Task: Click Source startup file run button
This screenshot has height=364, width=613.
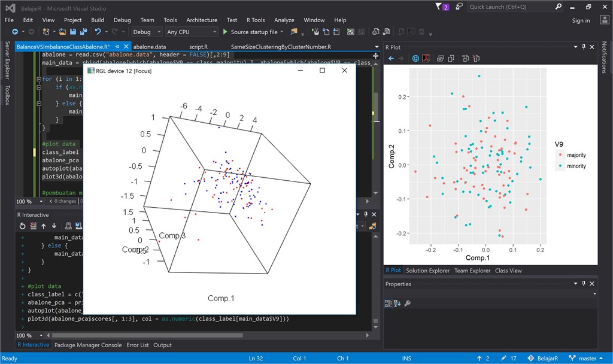Action: [x=250, y=32]
